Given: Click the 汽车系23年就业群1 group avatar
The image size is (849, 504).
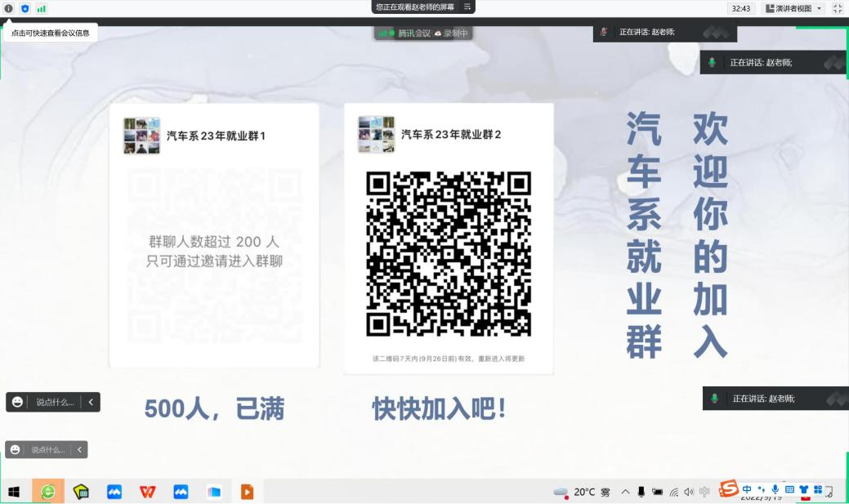Looking at the screenshot, I should tap(142, 136).
